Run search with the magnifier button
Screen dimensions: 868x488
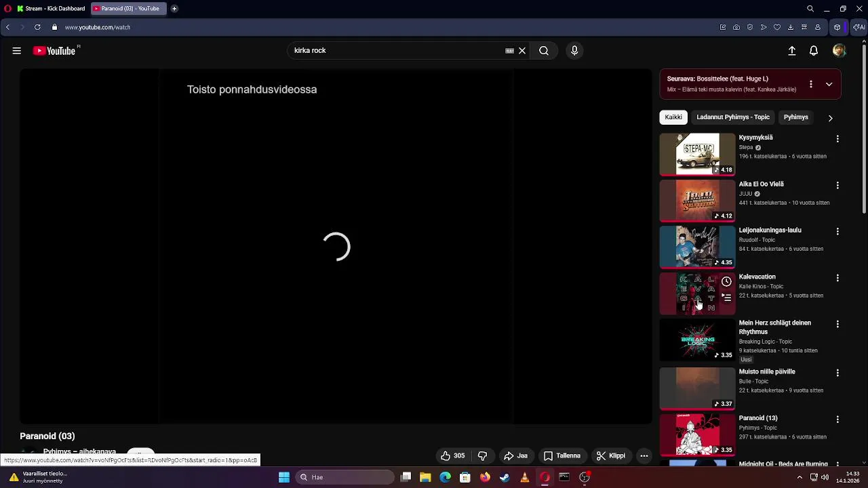point(544,51)
